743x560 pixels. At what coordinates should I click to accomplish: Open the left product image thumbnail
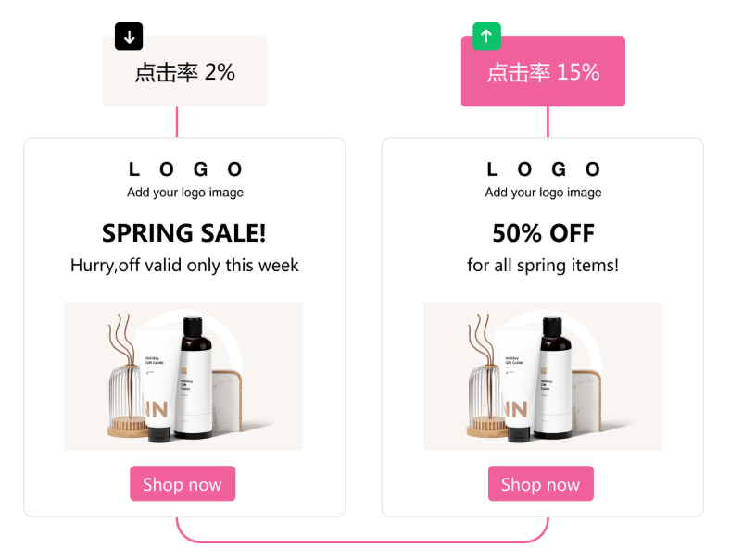pyautogui.click(x=183, y=377)
